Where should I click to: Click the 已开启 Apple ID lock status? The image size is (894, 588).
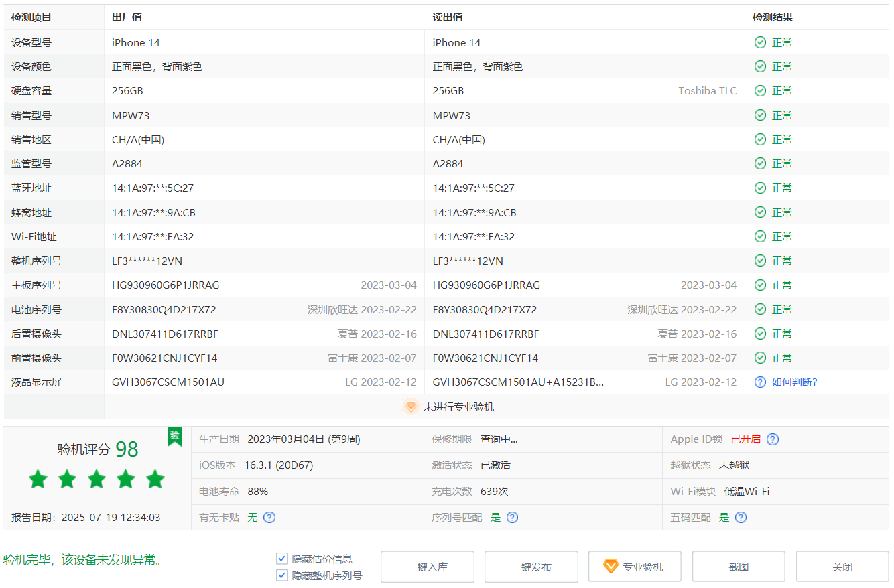745,439
